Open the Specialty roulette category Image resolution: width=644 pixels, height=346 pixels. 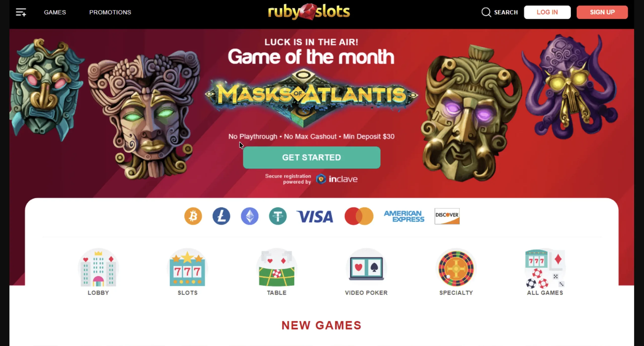[x=456, y=272]
